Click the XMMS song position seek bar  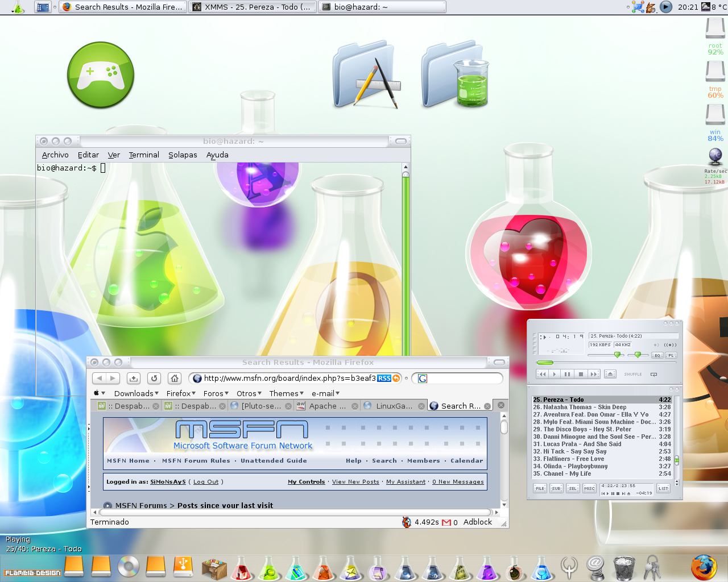606,363
